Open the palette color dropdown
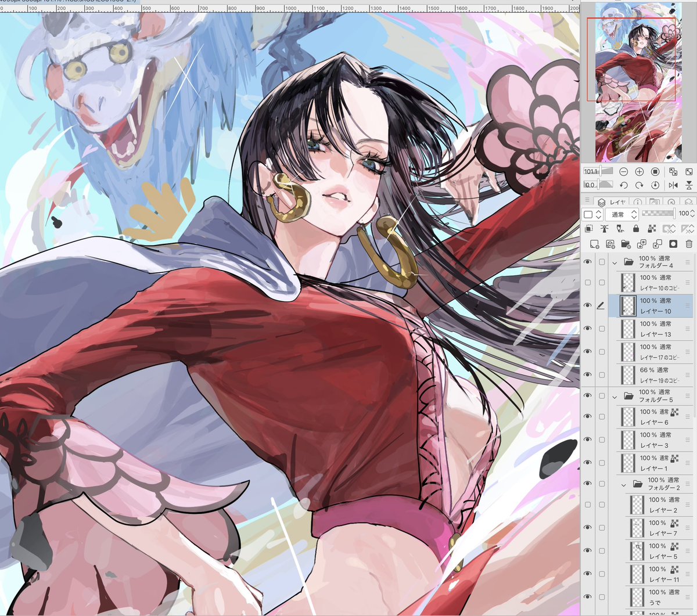 point(592,214)
